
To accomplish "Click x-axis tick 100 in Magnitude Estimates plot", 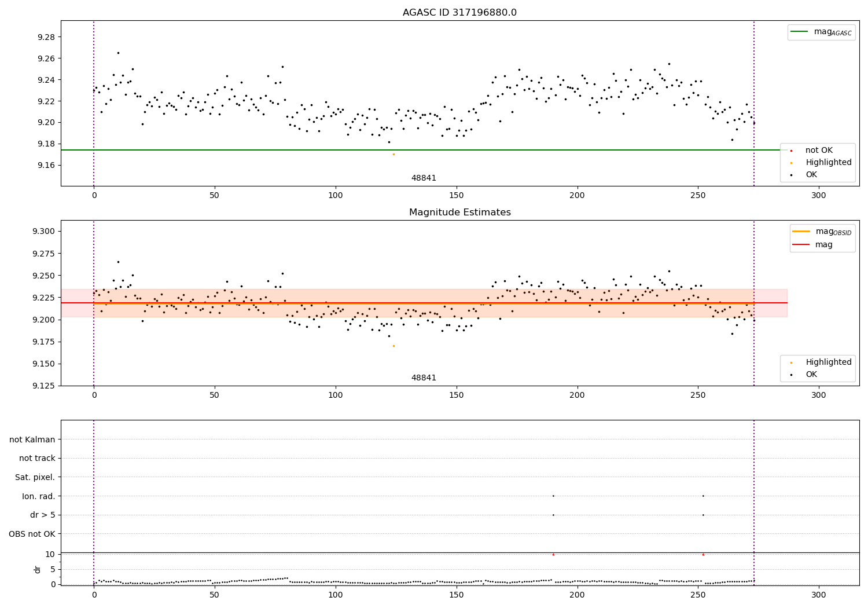I will click(336, 395).
